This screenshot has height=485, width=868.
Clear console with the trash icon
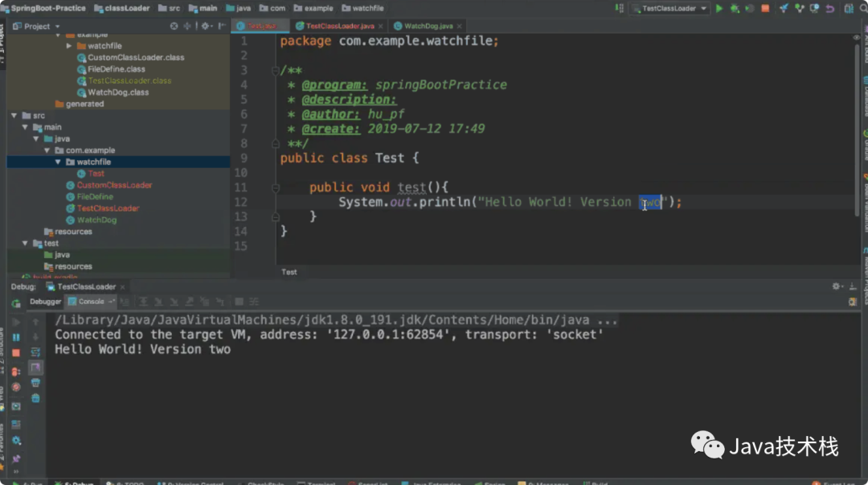point(35,398)
